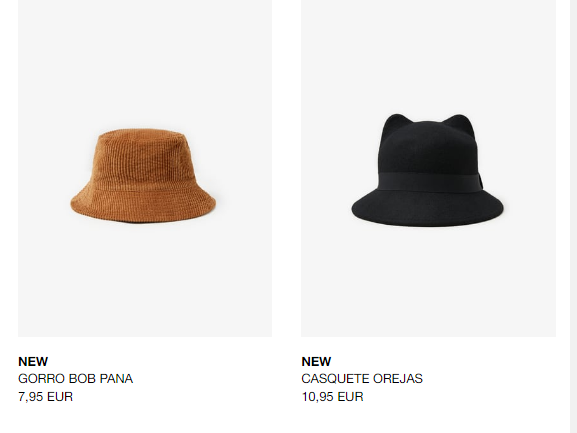Click the right ear of the black hat
Viewport: 577px width, 433px height.
point(459,123)
